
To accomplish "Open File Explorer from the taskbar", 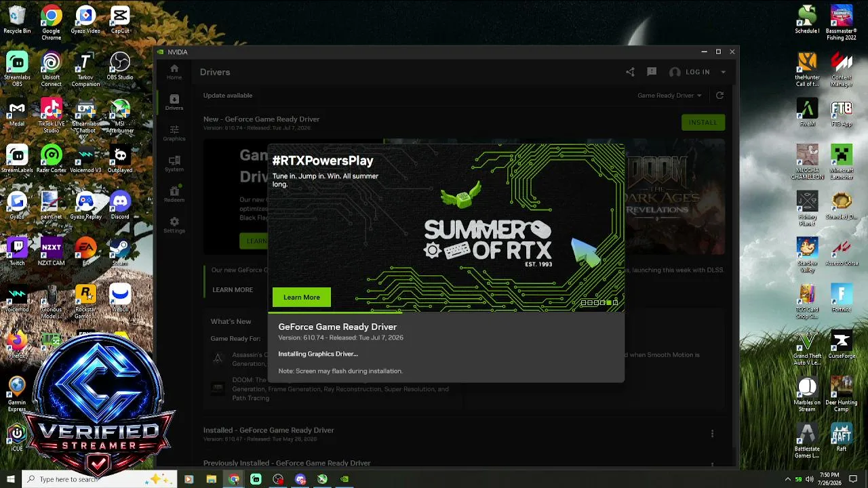I will tap(212, 479).
